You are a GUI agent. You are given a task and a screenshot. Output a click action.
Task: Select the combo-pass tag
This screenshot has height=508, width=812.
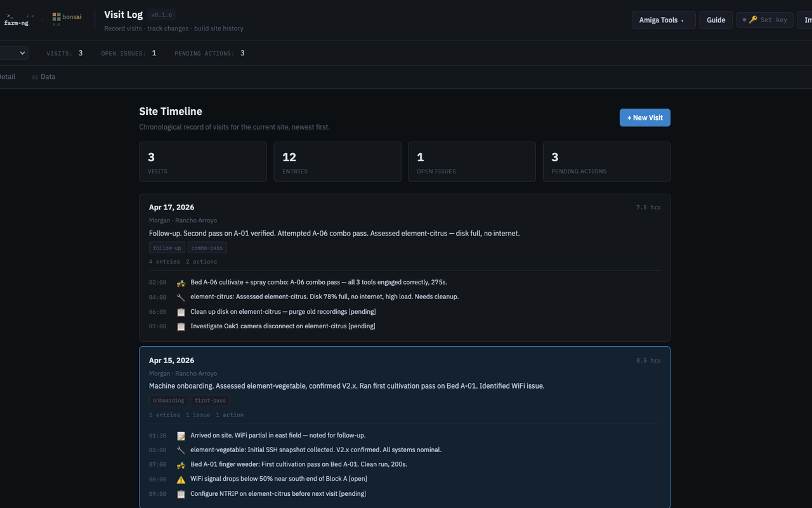click(207, 248)
